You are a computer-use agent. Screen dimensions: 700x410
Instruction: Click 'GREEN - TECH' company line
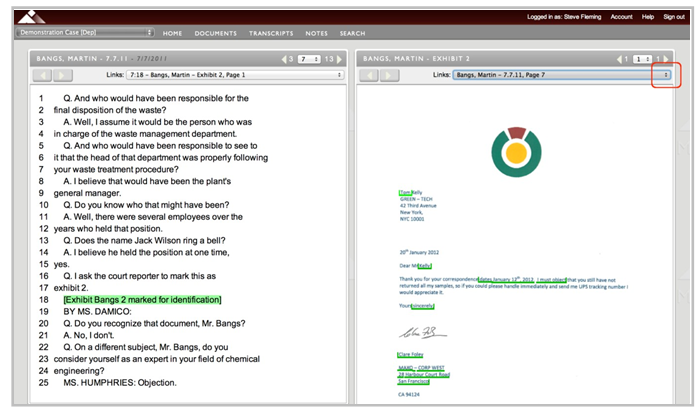click(416, 199)
